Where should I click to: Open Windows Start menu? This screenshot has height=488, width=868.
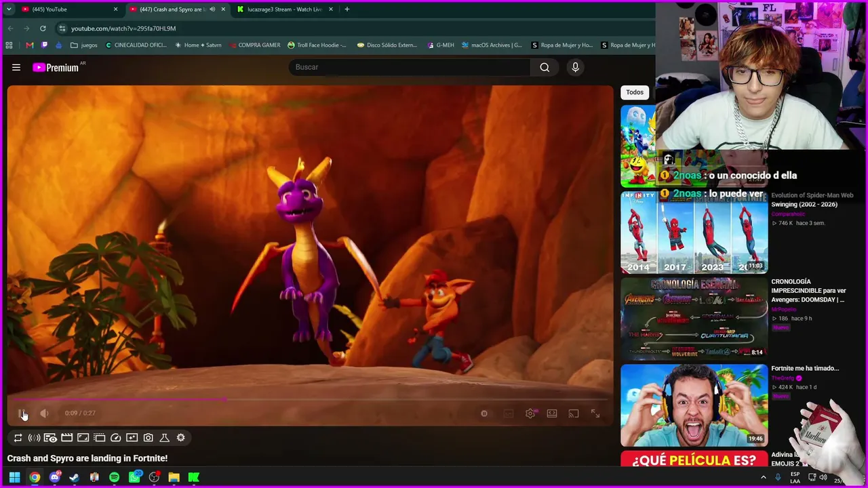coord(14,477)
